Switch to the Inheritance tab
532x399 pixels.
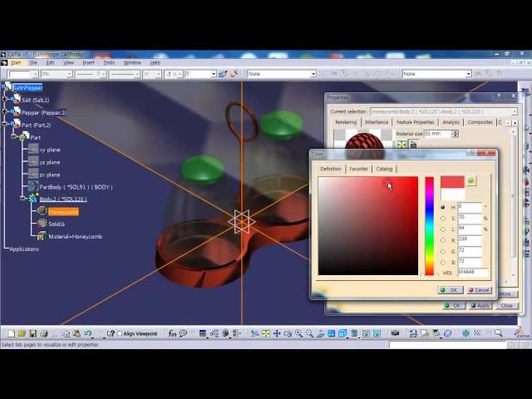point(377,122)
